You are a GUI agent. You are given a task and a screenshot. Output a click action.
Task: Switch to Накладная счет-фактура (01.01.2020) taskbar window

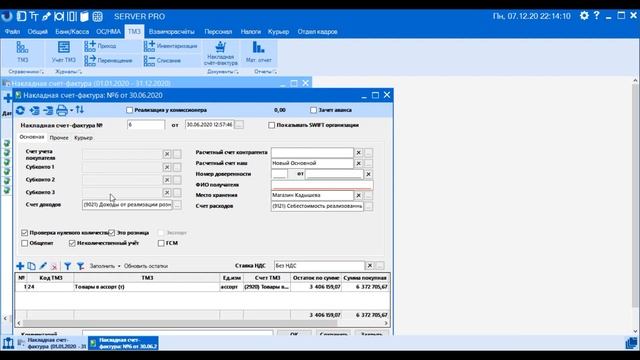tap(52, 343)
